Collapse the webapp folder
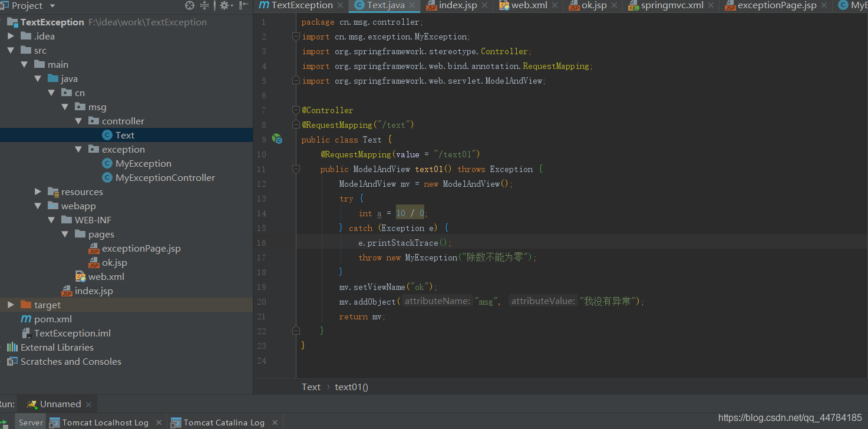The image size is (868, 429). pyautogui.click(x=38, y=206)
